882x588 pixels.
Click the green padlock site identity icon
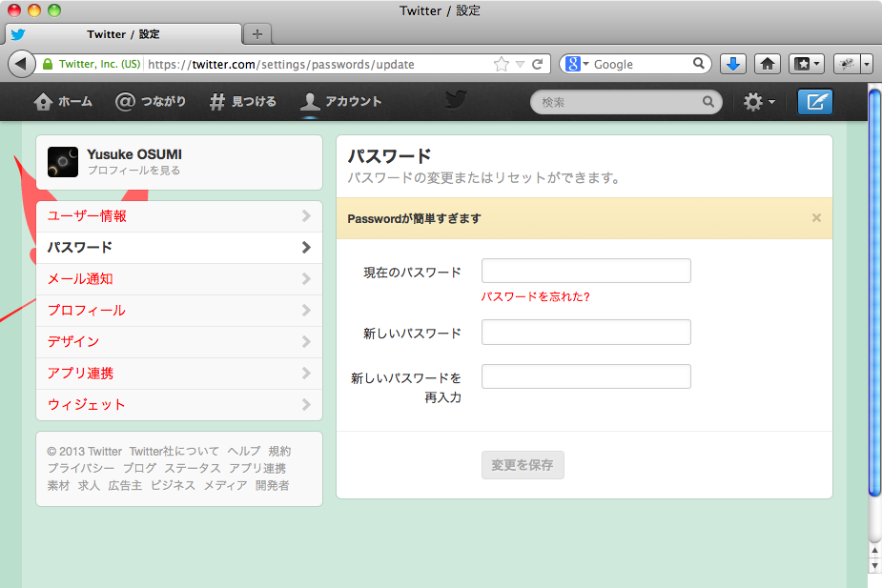[48, 64]
